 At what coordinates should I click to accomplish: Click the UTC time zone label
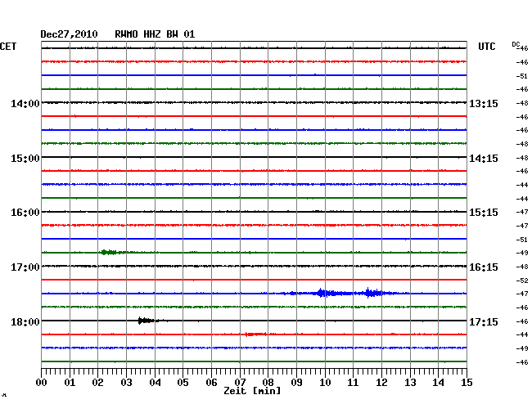pos(486,47)
